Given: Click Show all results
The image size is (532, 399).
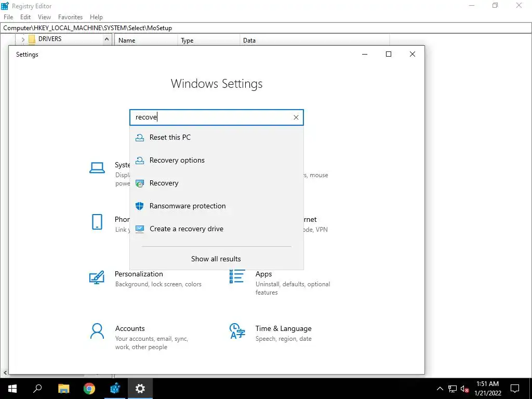Looking at the screenshot, I should pyautogui.click(x=216, y=259).
